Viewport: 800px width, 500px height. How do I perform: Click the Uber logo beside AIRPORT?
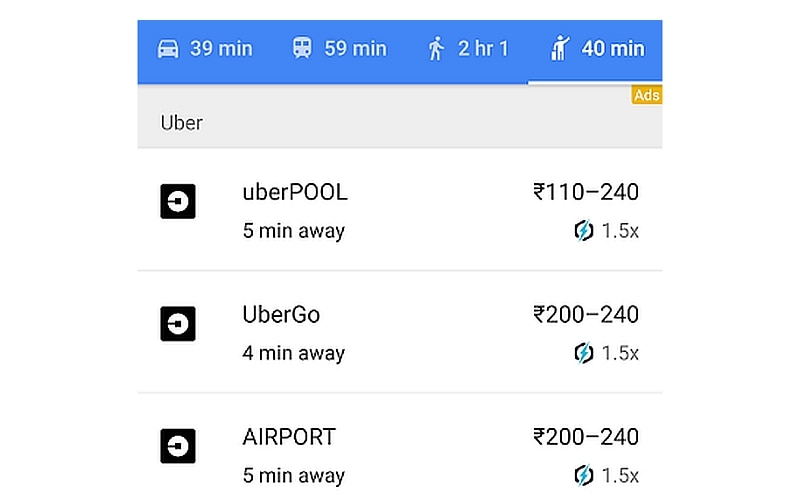coord(178,446)
